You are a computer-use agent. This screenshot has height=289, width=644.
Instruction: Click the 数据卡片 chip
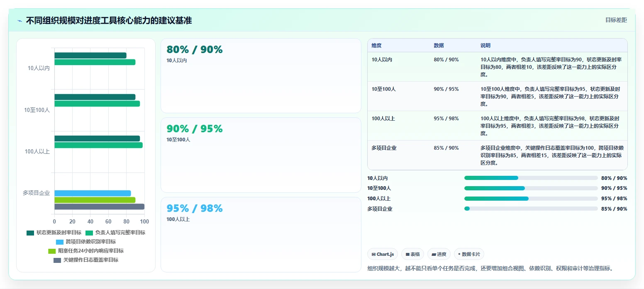[x=469, y=254]
